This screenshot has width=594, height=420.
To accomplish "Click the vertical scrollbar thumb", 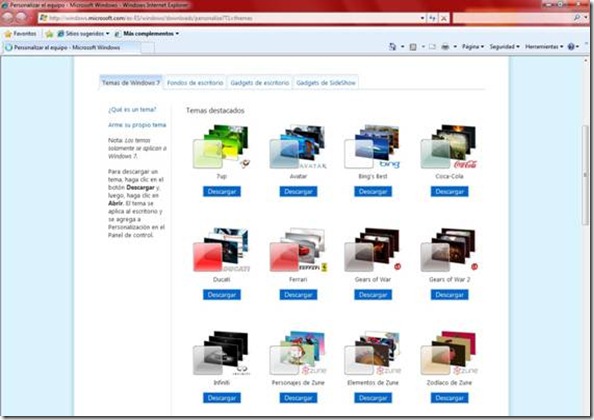I will tap(585, 175).
